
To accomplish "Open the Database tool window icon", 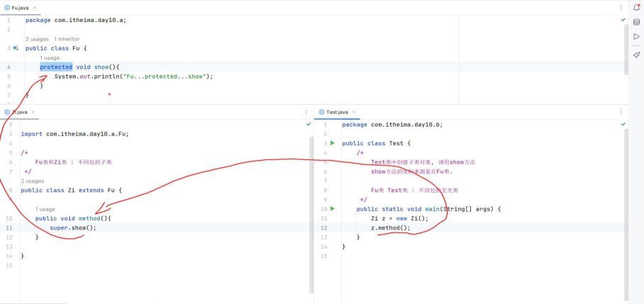I will (636, 22).
